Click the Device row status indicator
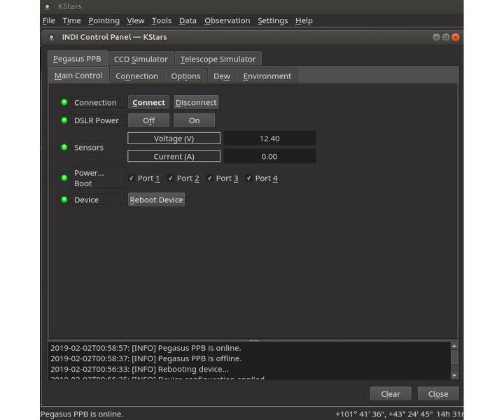The height and width of the screenshot is (420, 504). (x=64, y=199)
